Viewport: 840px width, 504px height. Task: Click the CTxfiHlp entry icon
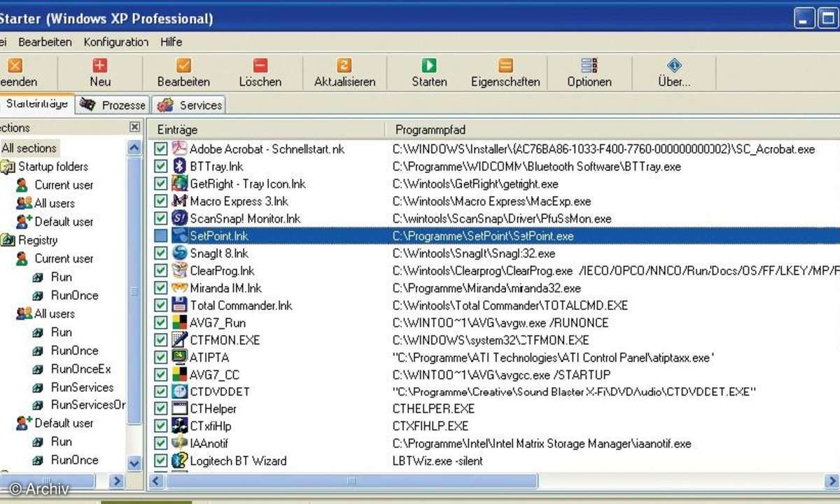point(180,426)
